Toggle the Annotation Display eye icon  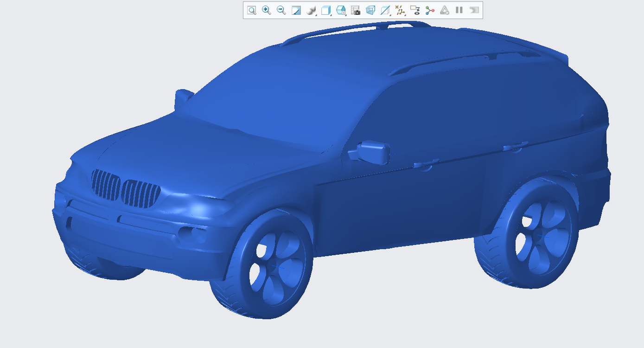tap(415, 10)
